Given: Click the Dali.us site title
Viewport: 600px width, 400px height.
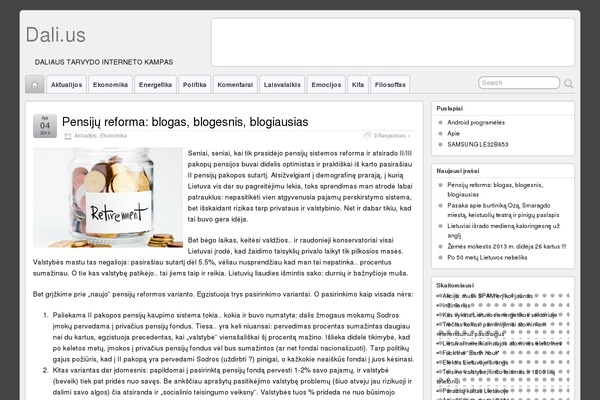Looking at the screenshot, I should (x=56, y=35).
